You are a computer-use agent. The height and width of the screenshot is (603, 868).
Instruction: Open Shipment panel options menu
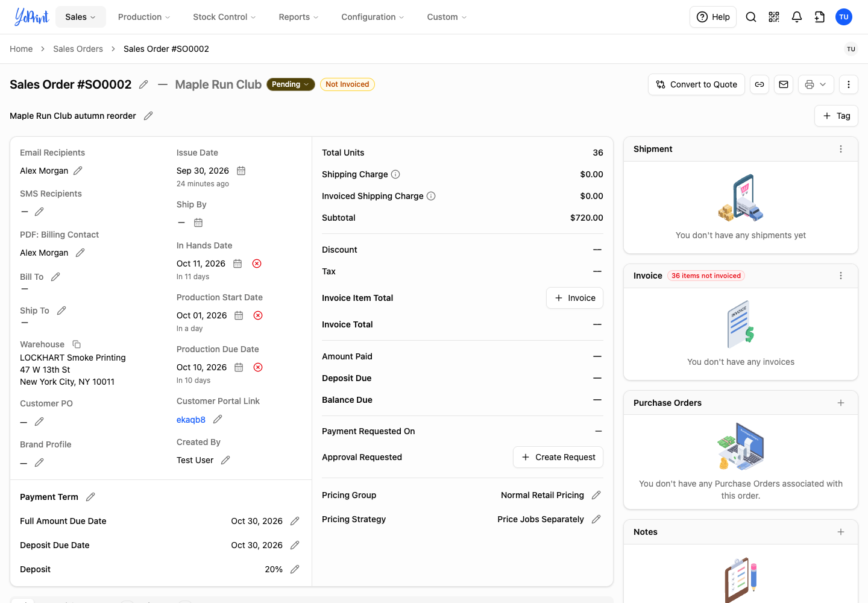(841, 149)
